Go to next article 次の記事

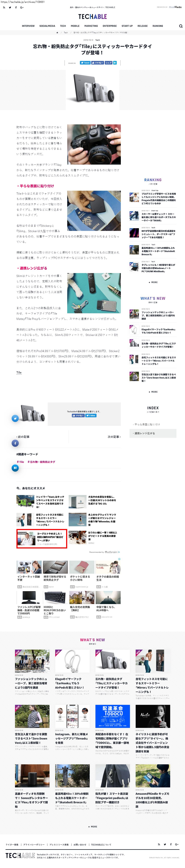click(114, 437)
